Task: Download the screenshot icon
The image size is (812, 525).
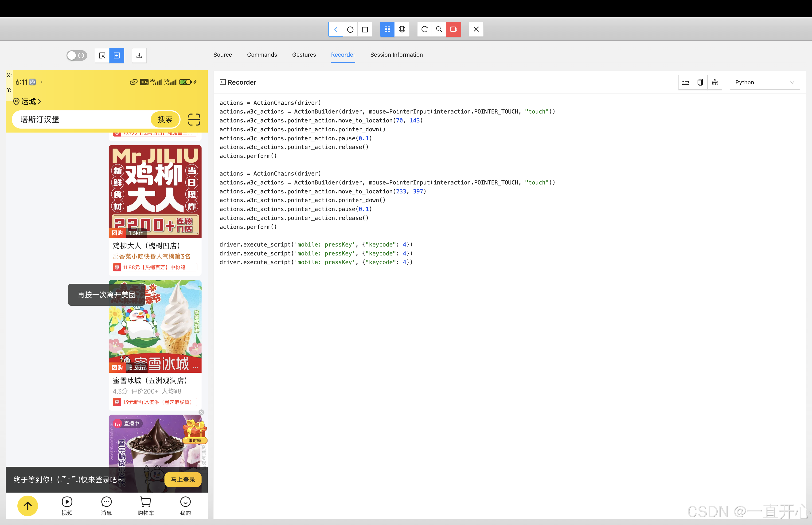Action: [139, 55]
